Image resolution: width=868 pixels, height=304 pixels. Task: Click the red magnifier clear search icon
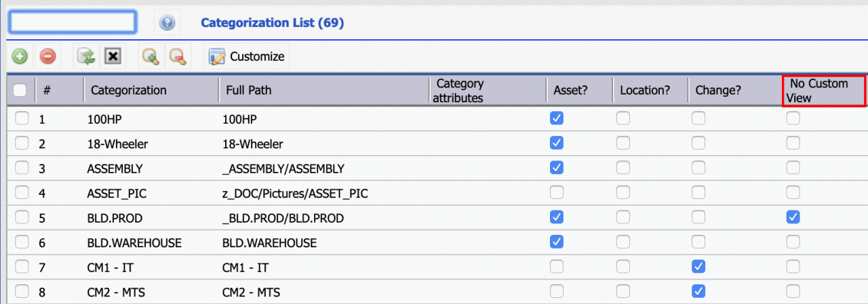(178, 57)
